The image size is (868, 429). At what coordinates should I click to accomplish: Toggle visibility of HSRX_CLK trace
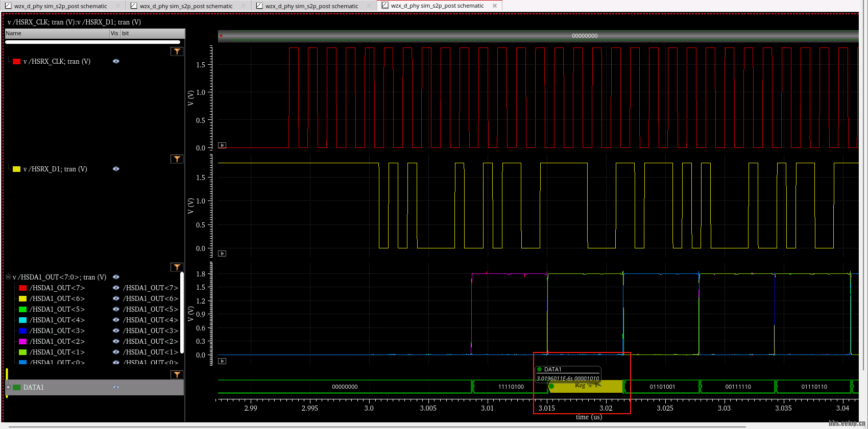pos(116,61)
